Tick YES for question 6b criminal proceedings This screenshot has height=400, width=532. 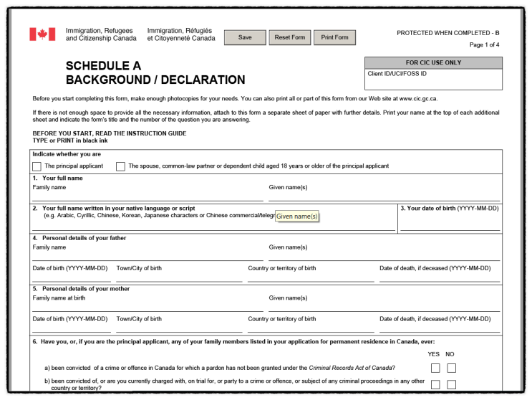pos(435,384)
